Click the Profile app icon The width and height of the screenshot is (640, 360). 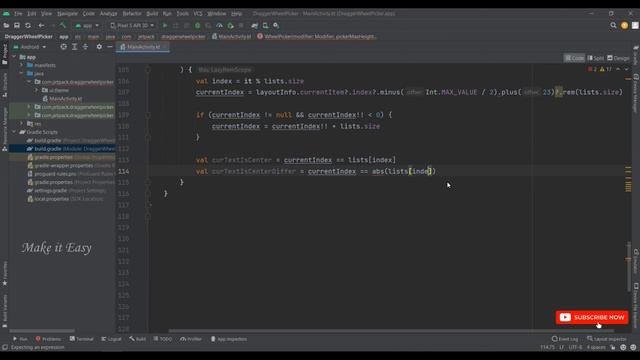point(219,25)
